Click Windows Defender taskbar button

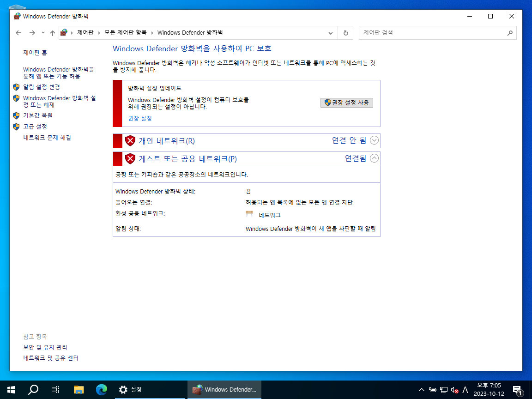pyautogui.click(x=224, y=389)
